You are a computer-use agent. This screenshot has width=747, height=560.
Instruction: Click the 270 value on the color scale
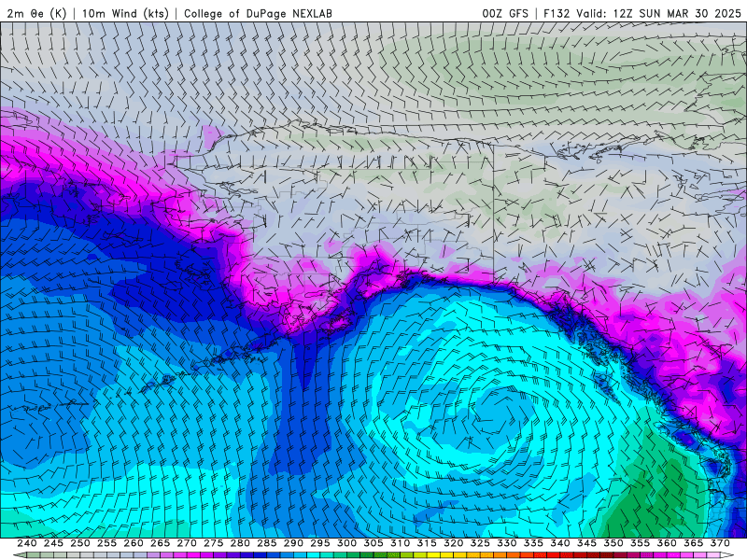click(187, 543)
